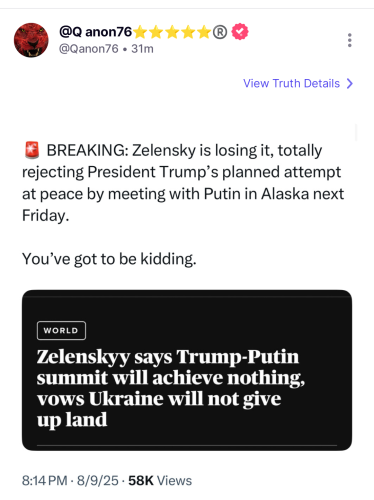Click the last gold star icon
374x500 pixels.
204,32
